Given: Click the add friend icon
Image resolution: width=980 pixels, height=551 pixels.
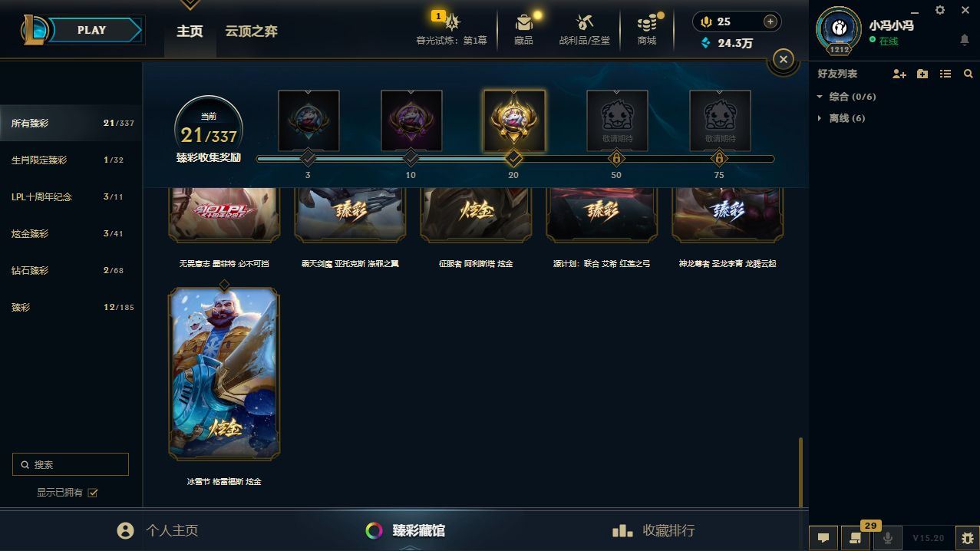Looking at the screenshot, I should (x=899, y=74).
